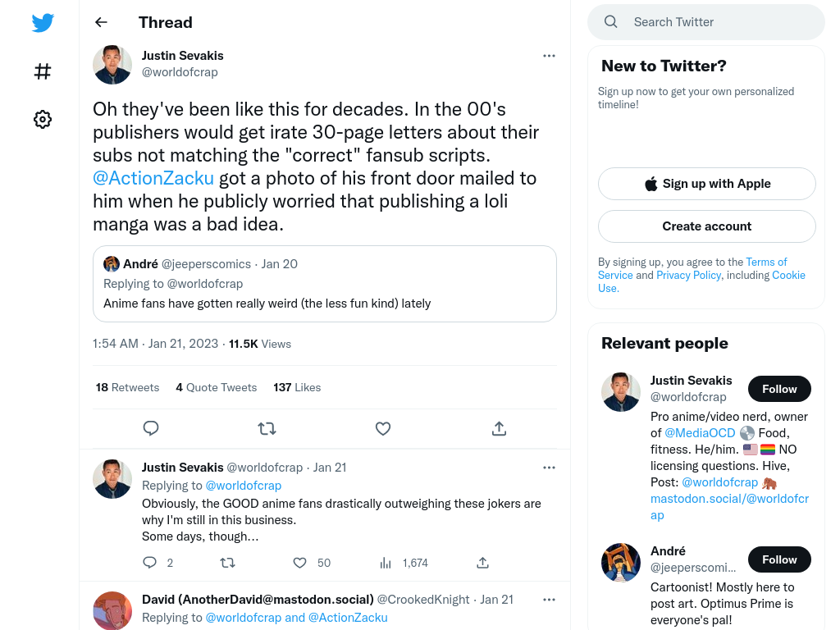Like the main tweet with heart icon

pos(382,428)
